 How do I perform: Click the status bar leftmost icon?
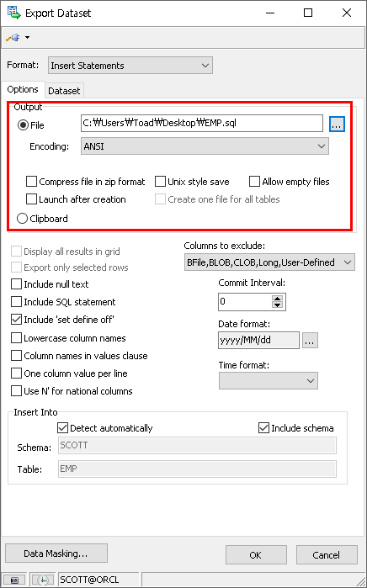[x=14, y=580]
